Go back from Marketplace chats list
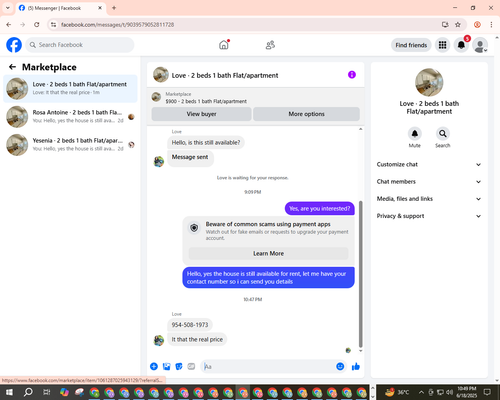 12,67
